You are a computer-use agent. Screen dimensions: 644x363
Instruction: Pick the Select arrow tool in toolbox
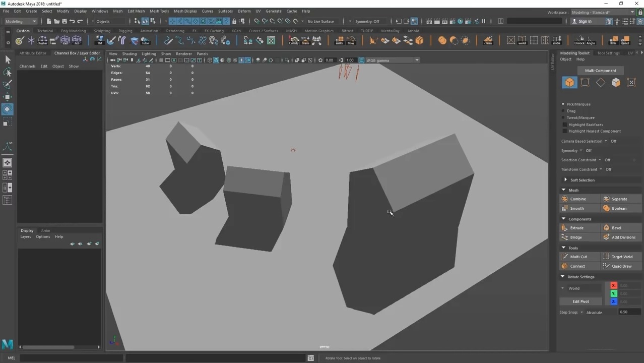(x=8, y=59)
